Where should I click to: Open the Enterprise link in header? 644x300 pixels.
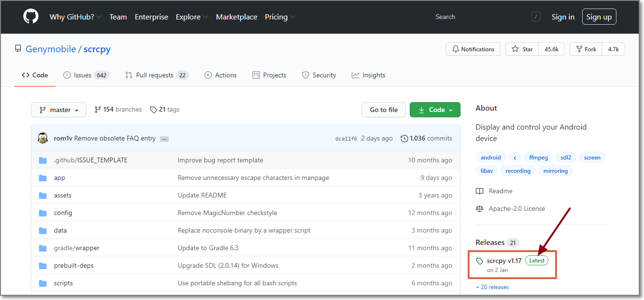click(x=151, y=17)
